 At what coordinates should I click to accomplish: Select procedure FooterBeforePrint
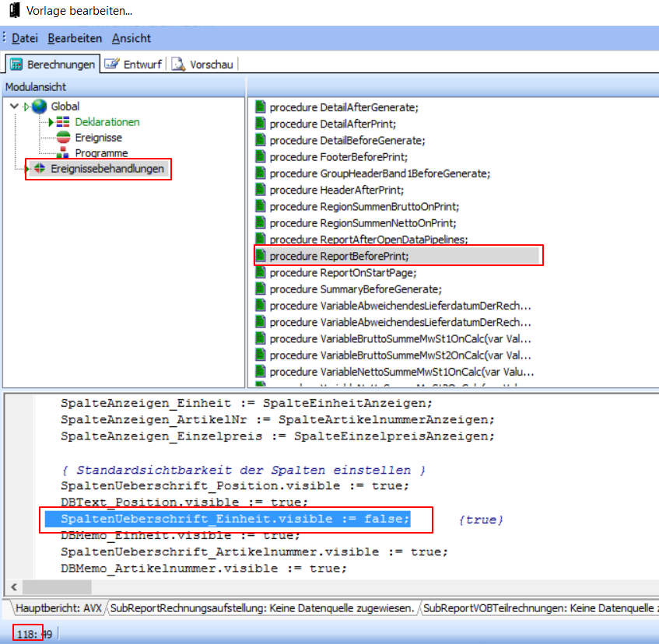tap(338, 157)
